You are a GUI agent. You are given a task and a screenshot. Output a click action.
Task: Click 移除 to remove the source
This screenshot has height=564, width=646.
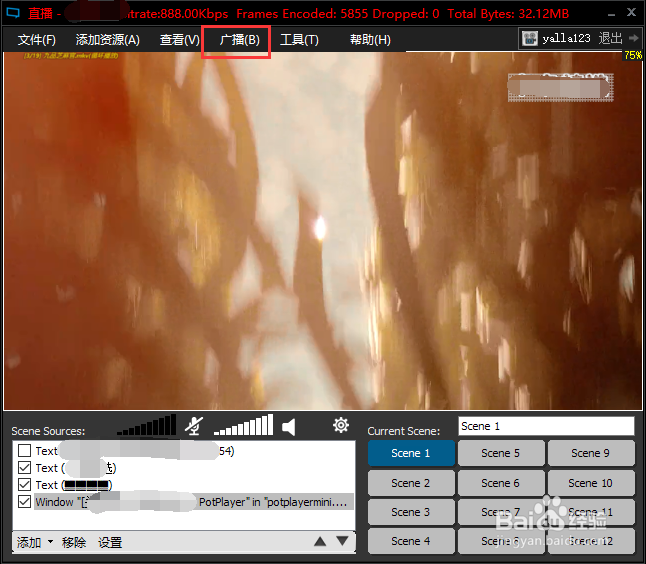[74, 542]
